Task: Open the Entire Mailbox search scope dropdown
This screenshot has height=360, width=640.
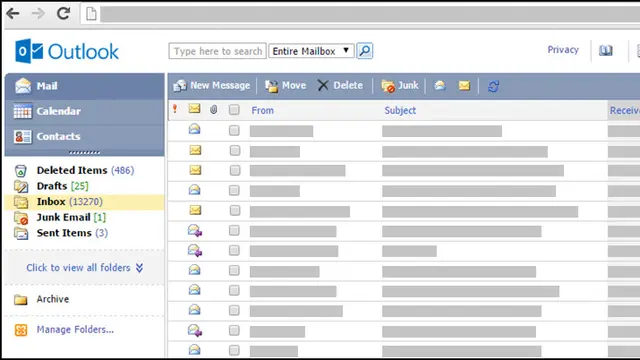Action: point(311,51)
